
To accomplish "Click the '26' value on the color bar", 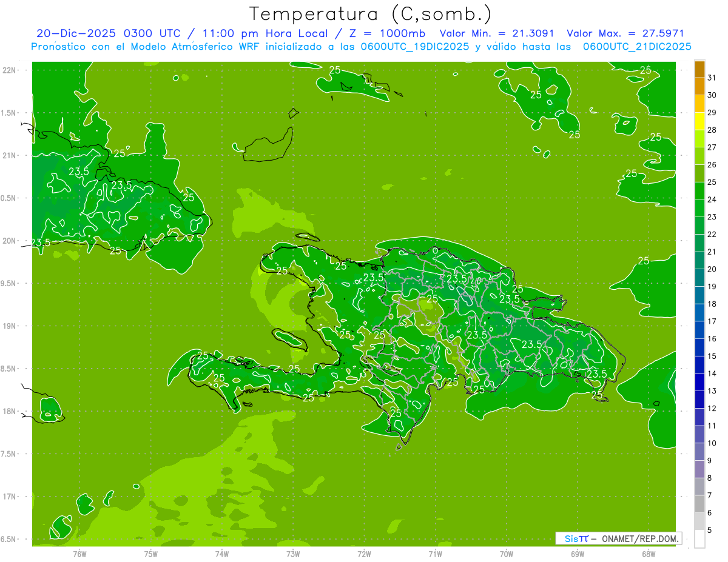I will (712, 165).
